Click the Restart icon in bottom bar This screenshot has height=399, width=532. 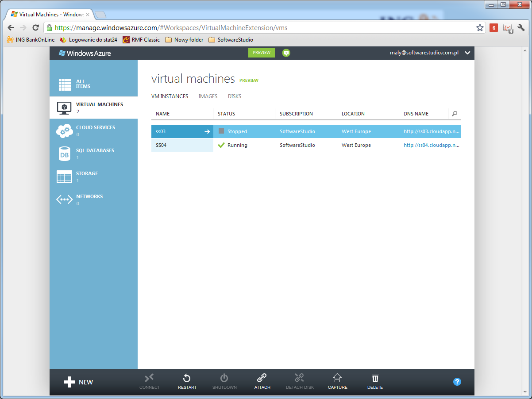click(x=187, y=379)
